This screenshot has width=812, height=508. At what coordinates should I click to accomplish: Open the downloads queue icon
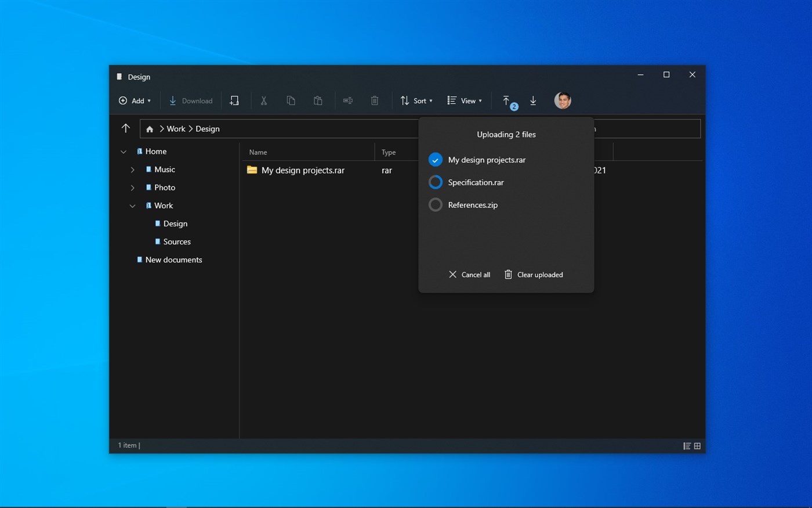point(533,101)
